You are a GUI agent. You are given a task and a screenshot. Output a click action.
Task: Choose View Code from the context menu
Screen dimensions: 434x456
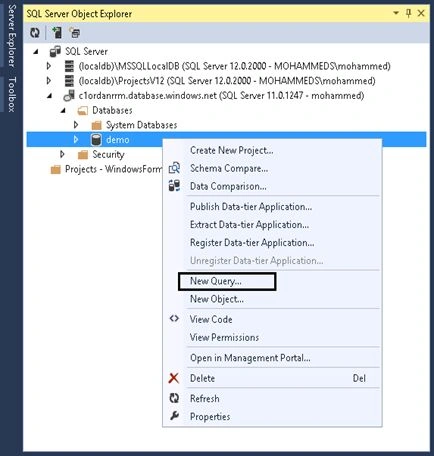click(211, 319)
